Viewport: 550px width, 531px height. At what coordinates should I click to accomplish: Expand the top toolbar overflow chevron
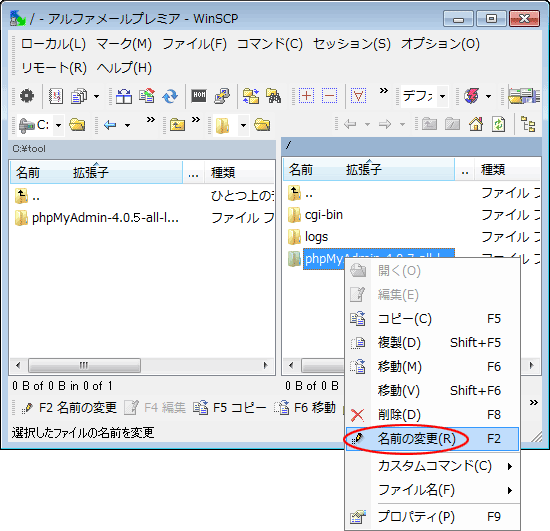click(384, 91)
